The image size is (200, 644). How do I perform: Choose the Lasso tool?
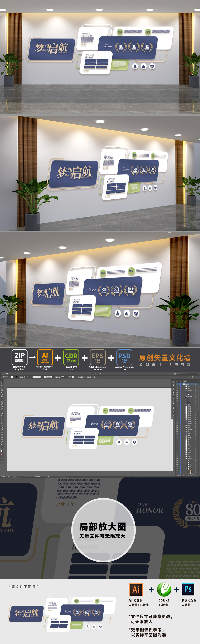2,390
